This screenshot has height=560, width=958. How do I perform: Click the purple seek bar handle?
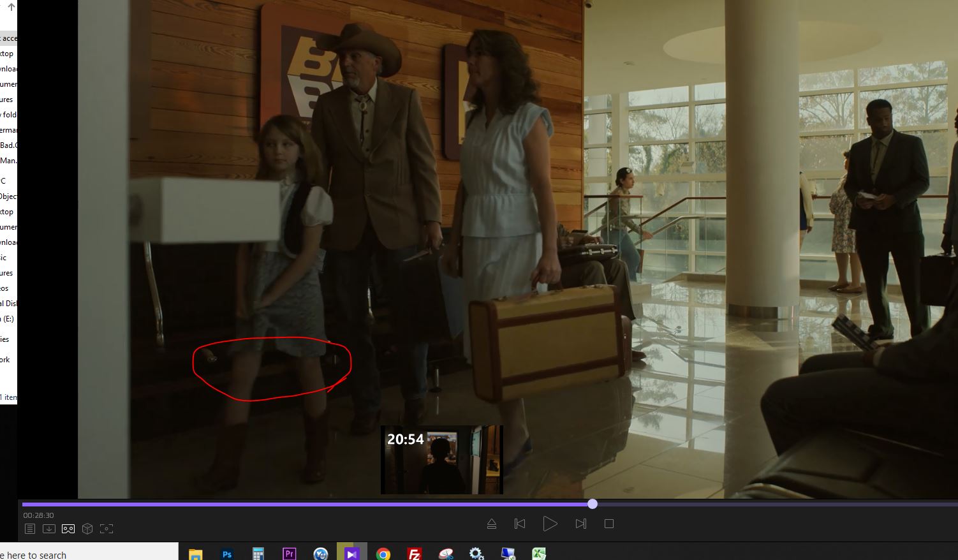pos(593,504)
